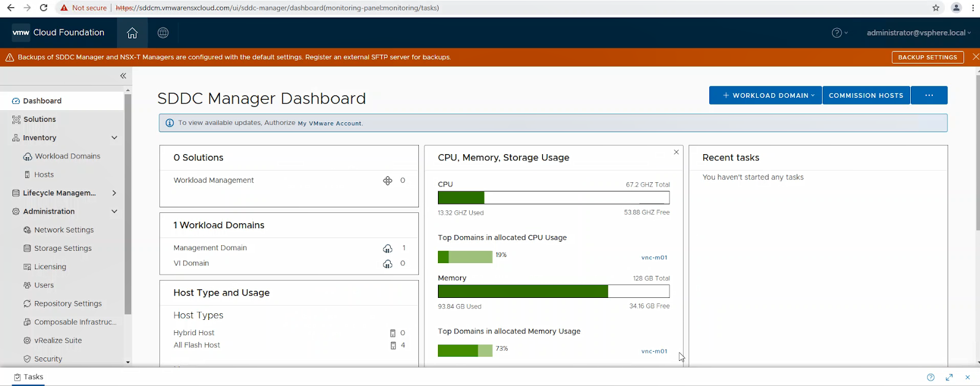The image size is (980, 386).
Task: Click Workload Management row text
Action: [x=213, y=180]
